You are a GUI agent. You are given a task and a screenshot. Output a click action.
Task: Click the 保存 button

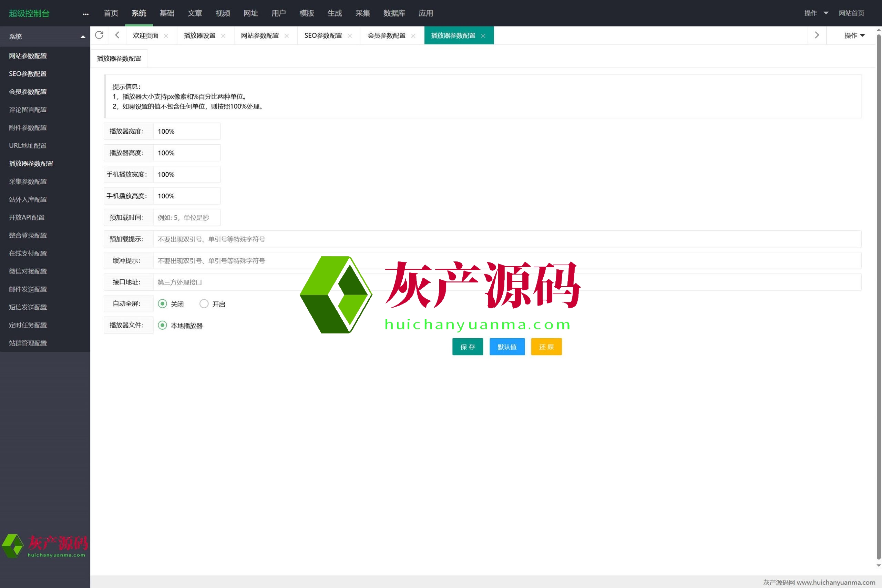point(467,347)
